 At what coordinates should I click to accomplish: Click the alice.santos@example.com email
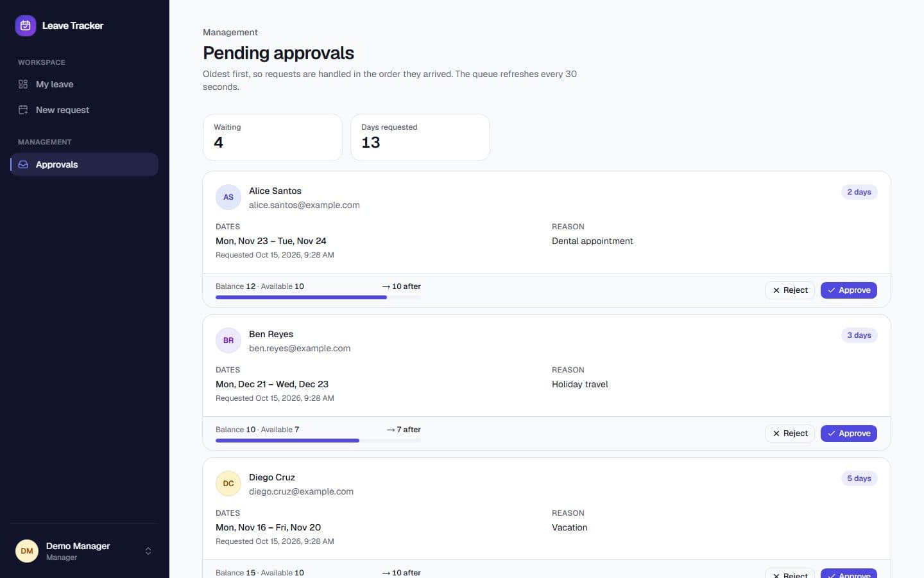(x=304, y=205)
